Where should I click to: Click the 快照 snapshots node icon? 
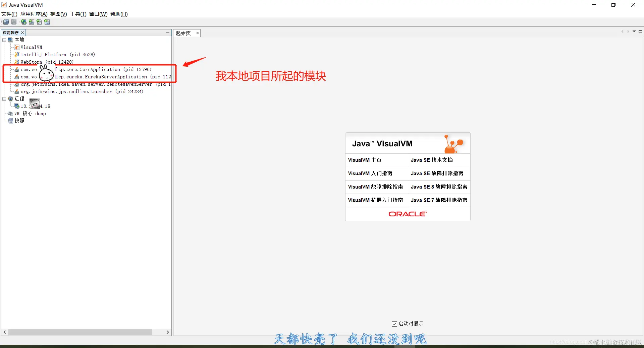(x=10, y=121)
